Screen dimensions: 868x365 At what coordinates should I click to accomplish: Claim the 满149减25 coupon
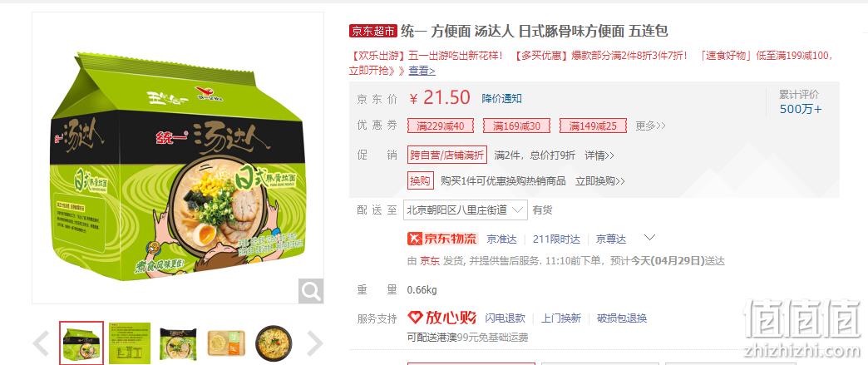click(593, 126)
